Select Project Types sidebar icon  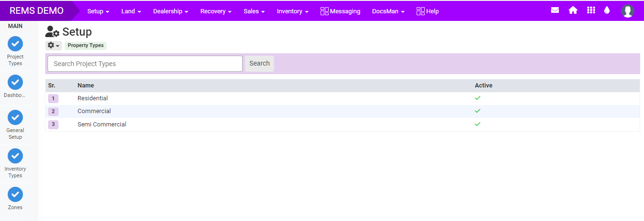click(x=15, y=44)
